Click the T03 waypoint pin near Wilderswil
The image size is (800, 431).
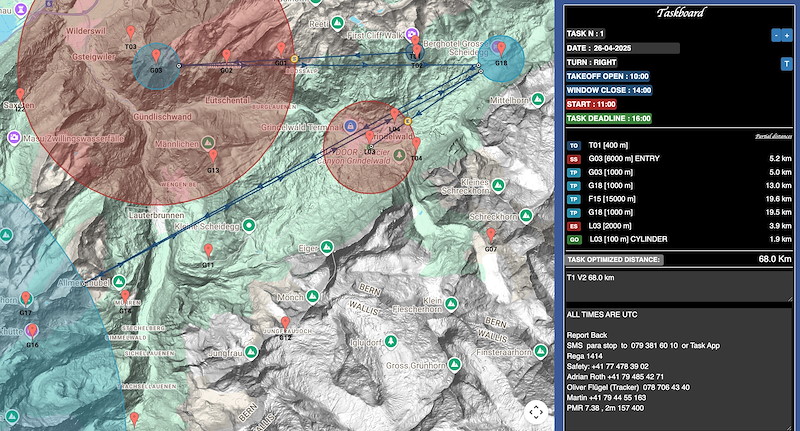click(131, 33)
